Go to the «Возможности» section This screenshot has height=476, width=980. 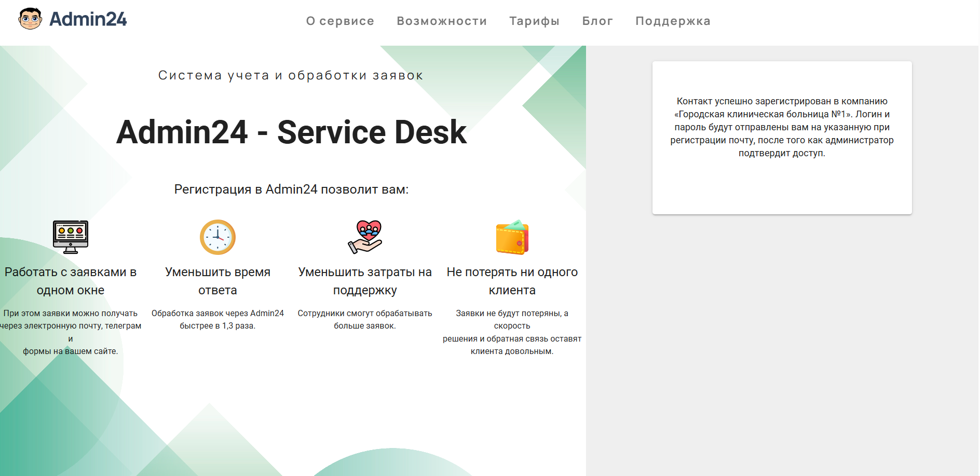coord(442,21)
